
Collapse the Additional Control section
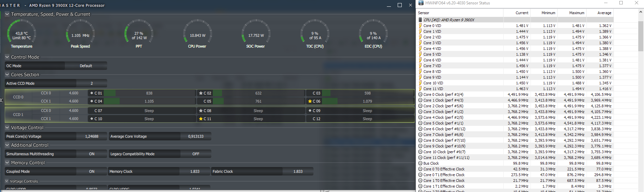(x=7, y=145)
